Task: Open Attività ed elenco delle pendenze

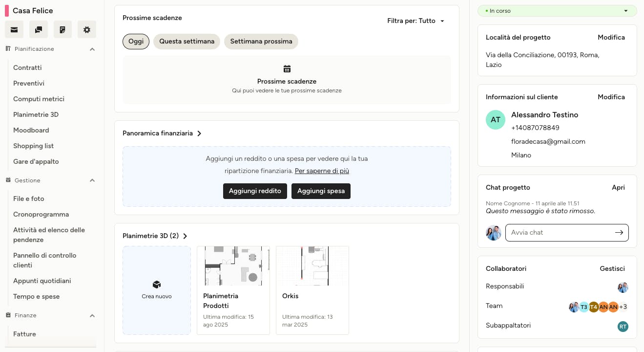Action: click(49, 235)
